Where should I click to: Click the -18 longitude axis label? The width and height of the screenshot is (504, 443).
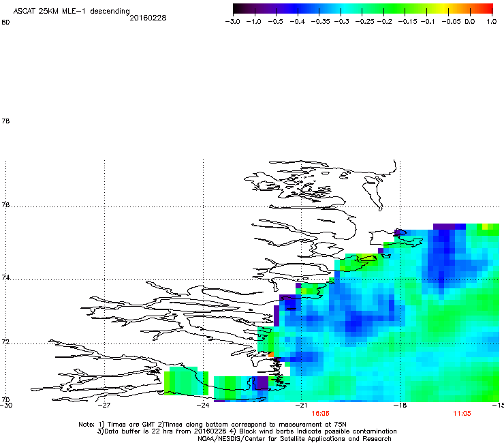coord(400,406)
